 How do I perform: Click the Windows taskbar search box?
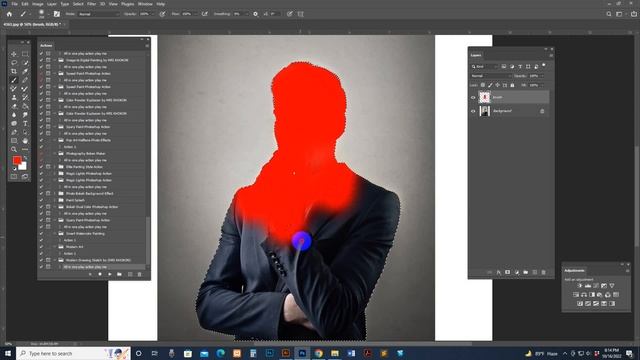73,353
